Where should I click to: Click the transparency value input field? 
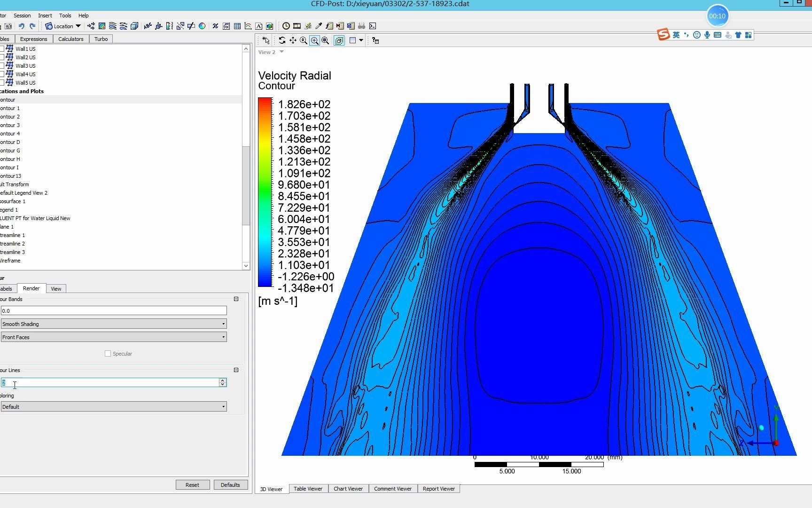tap(113, 311)
